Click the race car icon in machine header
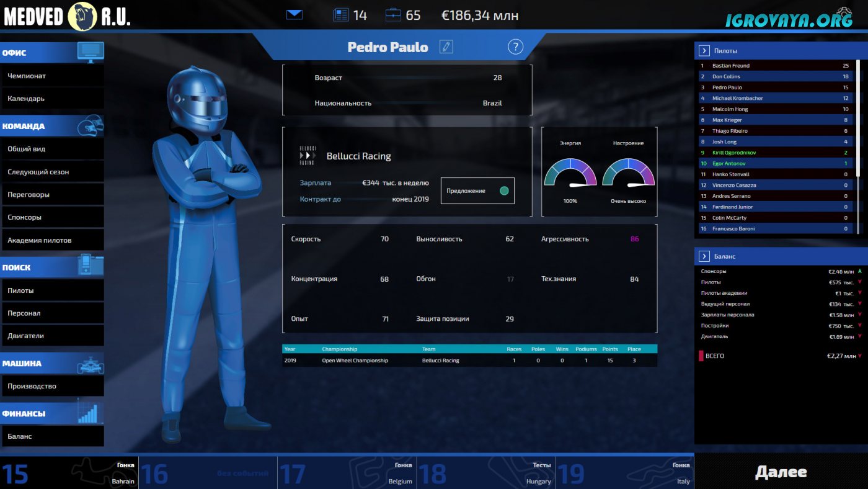The width and height of the screenshot is (868, 489). 91,364
